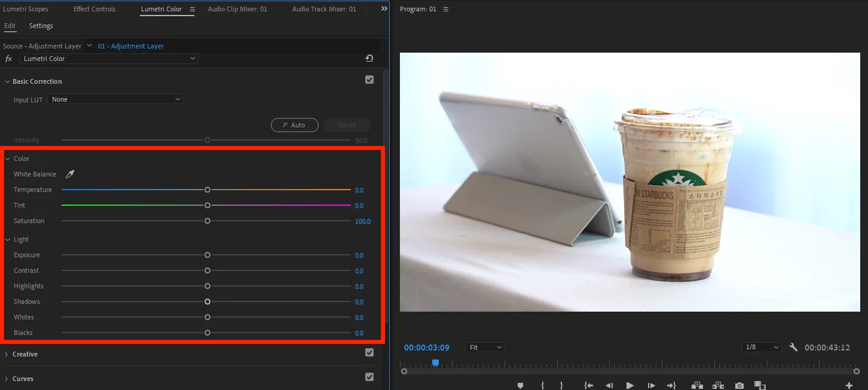
Task: Collapse the Basic Correction section
Action: [7, 81]
